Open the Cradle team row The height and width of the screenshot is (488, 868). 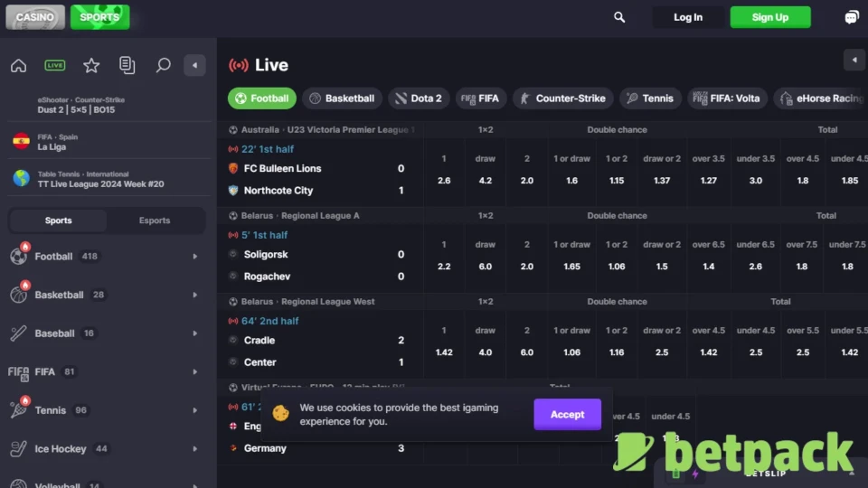(x=316, y=341)
